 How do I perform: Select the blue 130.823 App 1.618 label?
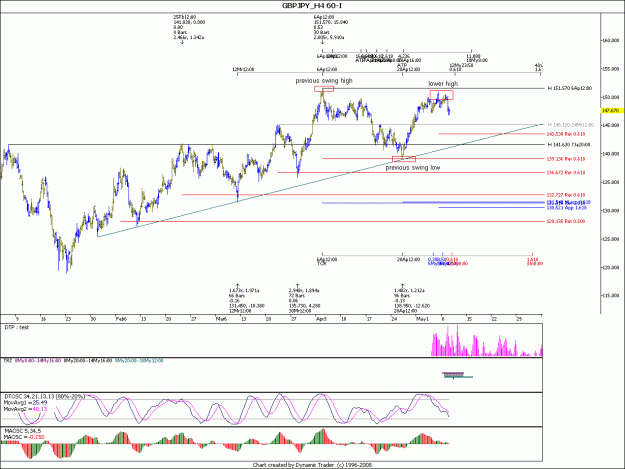pyautogui.click(x=566, y=208)
